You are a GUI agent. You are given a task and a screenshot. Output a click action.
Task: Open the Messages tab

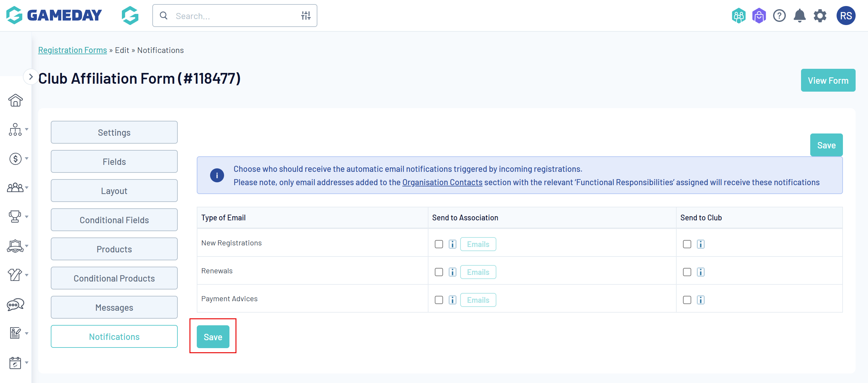(x=114, y=307)
